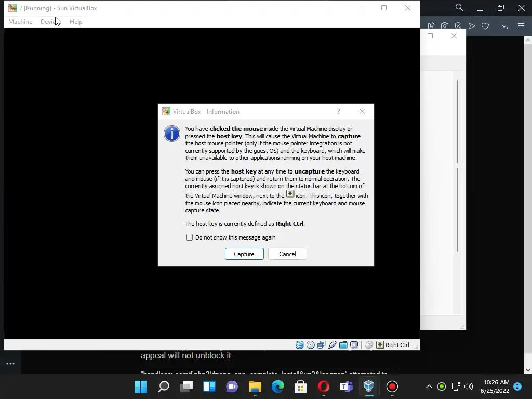This screenshot has width=532, height=399.
Task: Open Windows taskbar search
Action: [164, 387]
